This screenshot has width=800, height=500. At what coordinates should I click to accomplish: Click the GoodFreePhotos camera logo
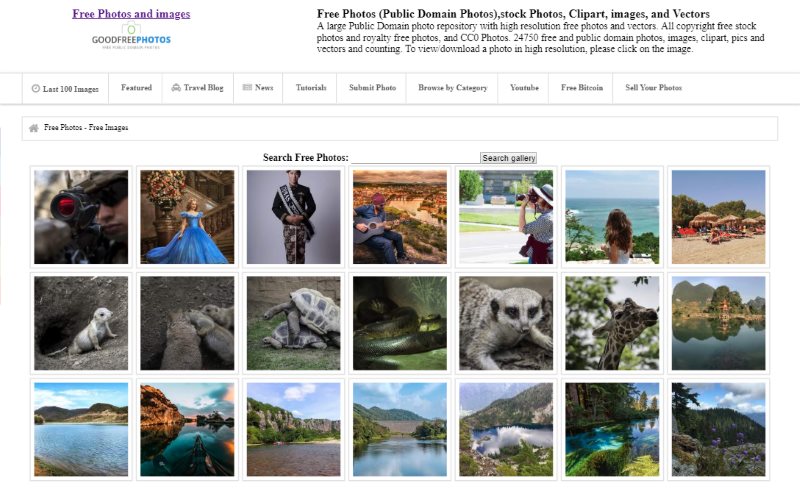pyautogui.click(x=131, y=36)
